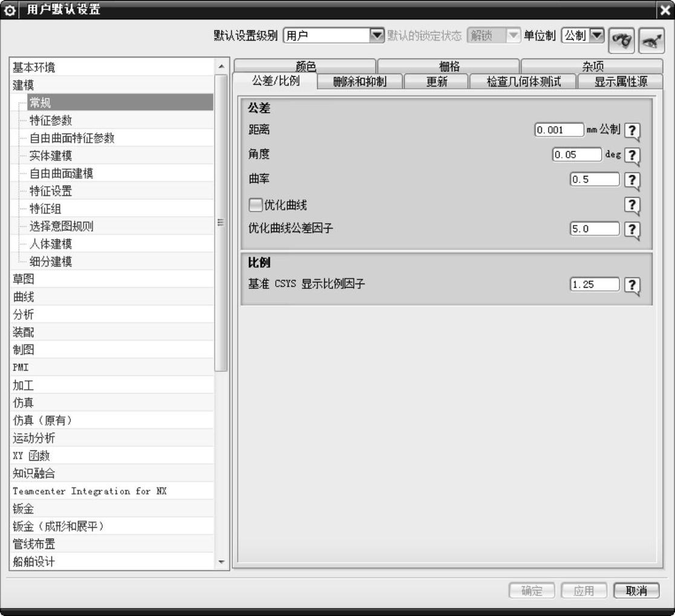Select 制图 category
This screenshot has height=616, width=675.
[111, 349]
